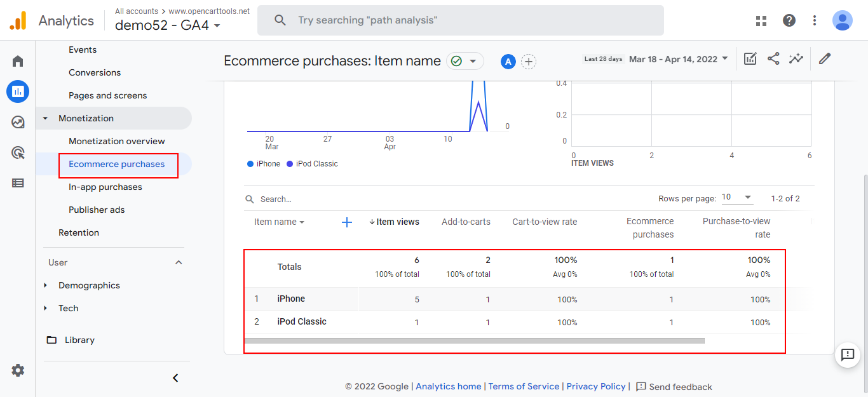Collapse the User section chevron

coord(179,262)
